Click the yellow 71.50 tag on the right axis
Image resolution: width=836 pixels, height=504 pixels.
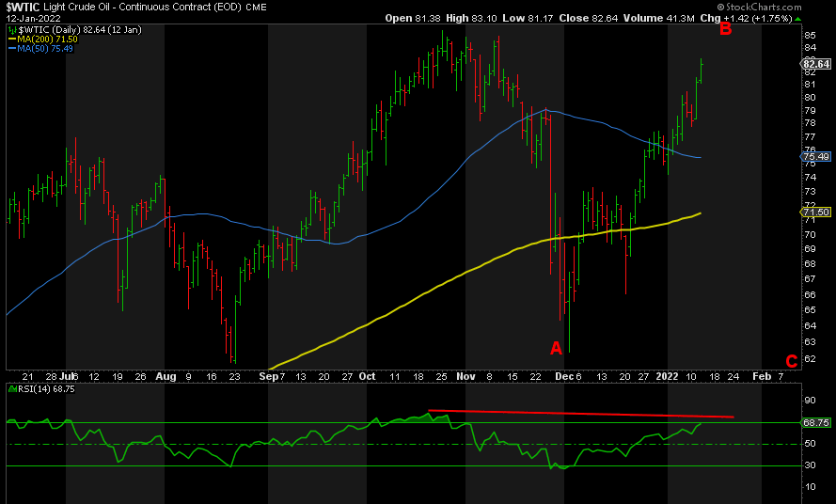816,212
